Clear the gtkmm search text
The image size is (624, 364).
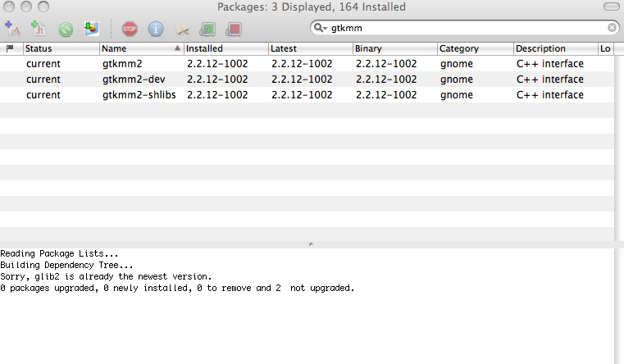tap(611, 28)
